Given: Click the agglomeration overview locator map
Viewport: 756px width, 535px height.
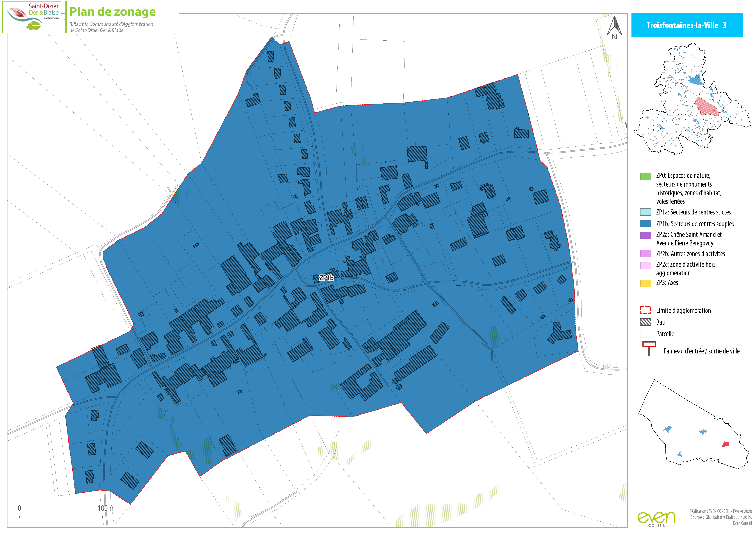Looking at the screenshot, I should tap(692, 99).
